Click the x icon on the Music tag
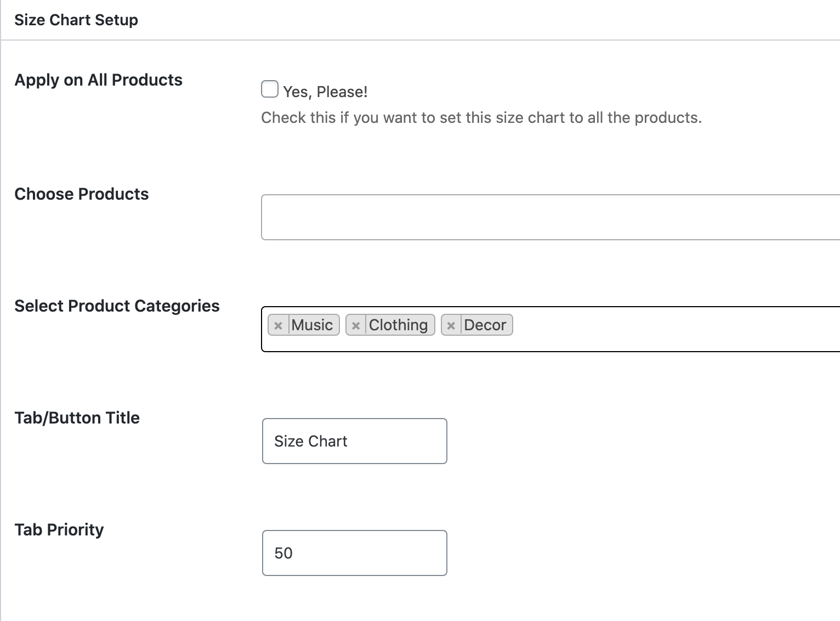This screenshot has width=840, height=621. tap(279, 325)
